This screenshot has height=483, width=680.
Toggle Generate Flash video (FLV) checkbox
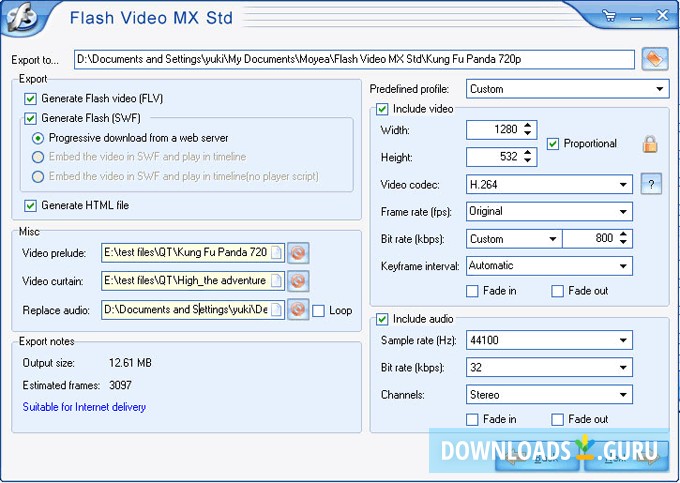coord(30,99)
